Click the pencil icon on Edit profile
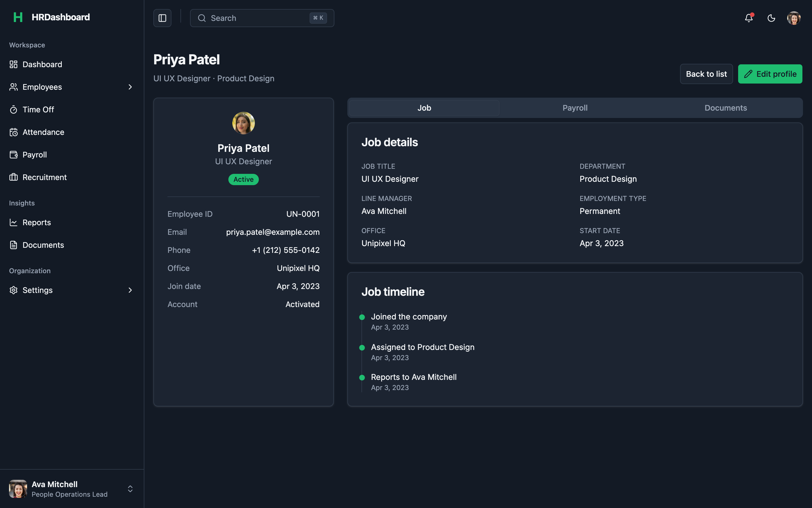The width and height of the screenshot is (812, 508). (748, 74)
